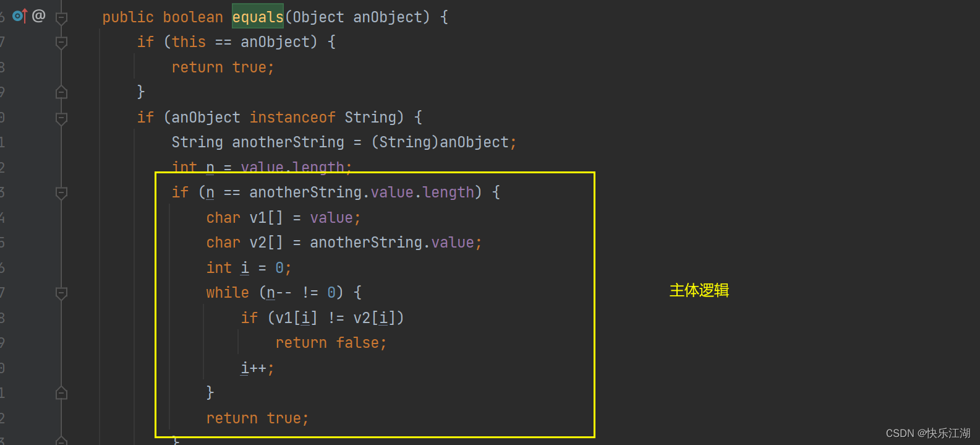
Task: Collapse the 'instanceof String' if block
Action: 61,118
